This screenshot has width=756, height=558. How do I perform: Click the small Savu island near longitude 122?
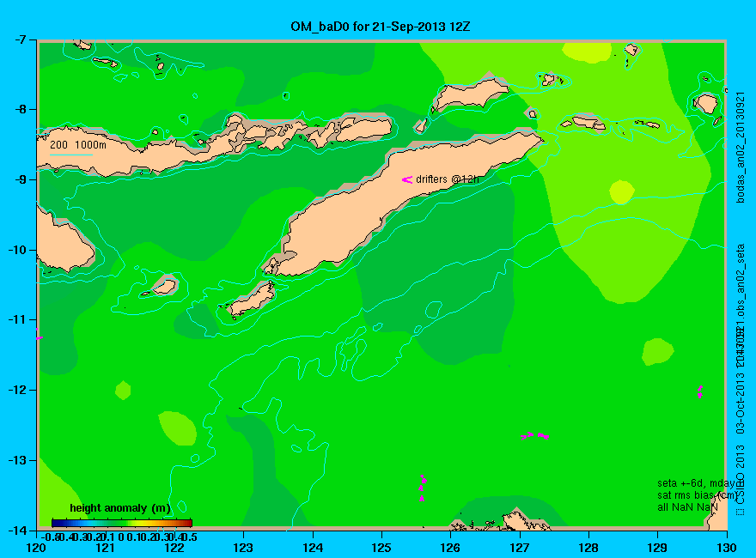(x=164, y=288)
